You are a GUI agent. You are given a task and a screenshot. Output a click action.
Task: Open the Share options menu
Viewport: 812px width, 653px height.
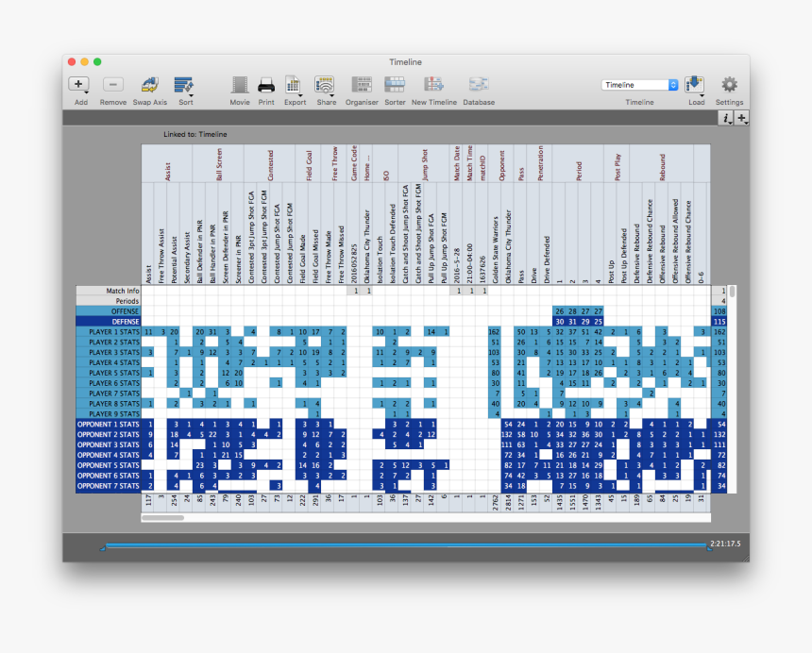326,86
